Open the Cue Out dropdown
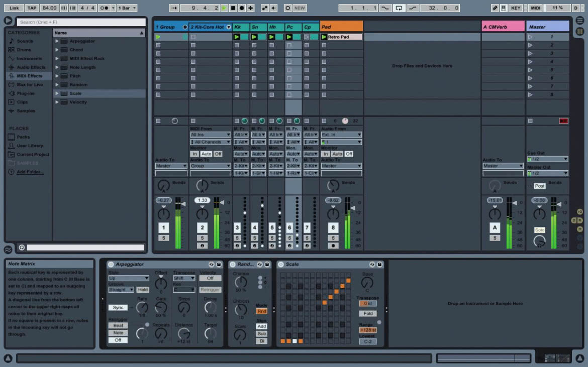The width and height of the screenshot is (588, 367). click(548, 159)
